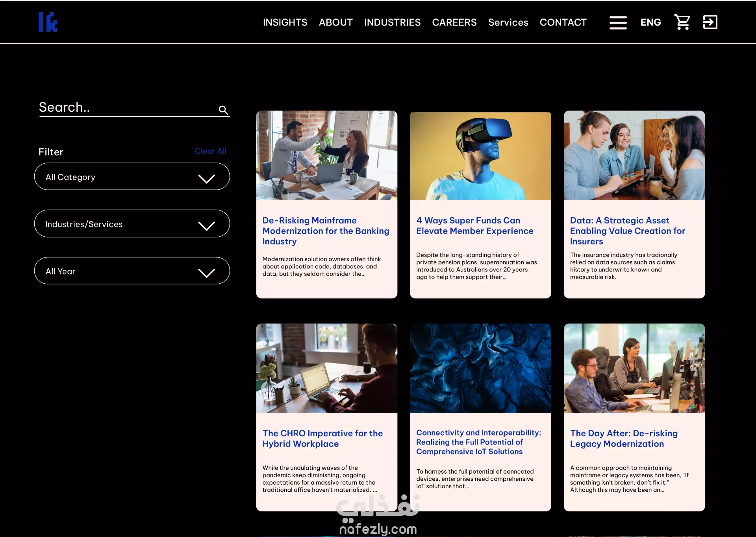Open the CAREERS page

tap(454, 22)
